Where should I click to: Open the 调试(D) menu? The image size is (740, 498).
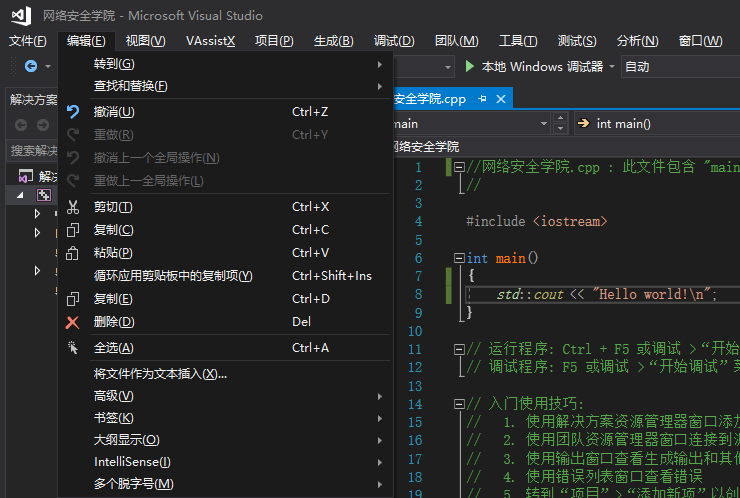[x=394, y=41]
